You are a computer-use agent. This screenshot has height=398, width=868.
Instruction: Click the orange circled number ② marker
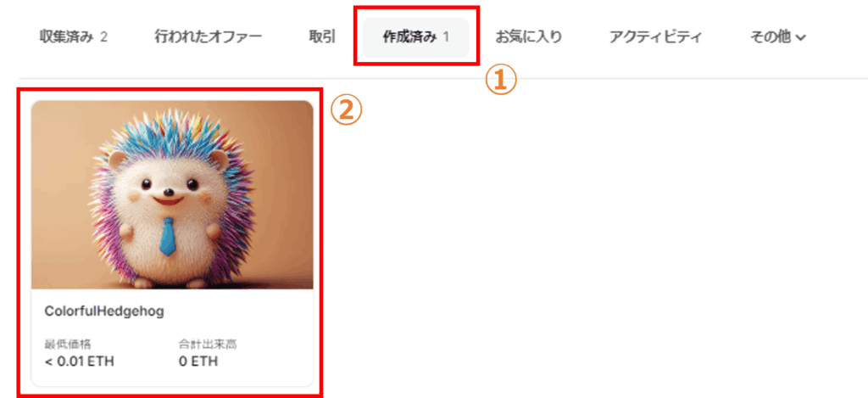coord(346,109)
